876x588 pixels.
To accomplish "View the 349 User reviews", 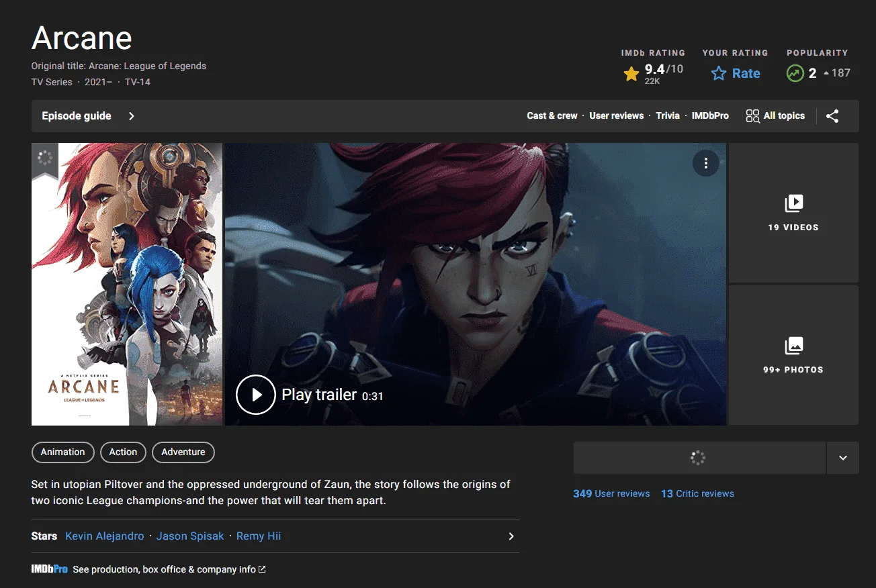I will [611, 493].
